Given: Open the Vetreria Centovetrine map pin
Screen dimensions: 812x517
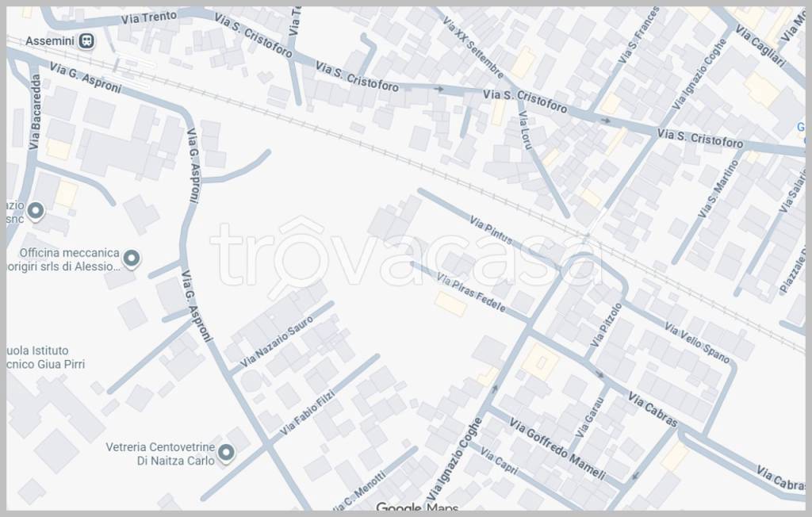Looking at the screenshot, I should [x=227, y=453].
